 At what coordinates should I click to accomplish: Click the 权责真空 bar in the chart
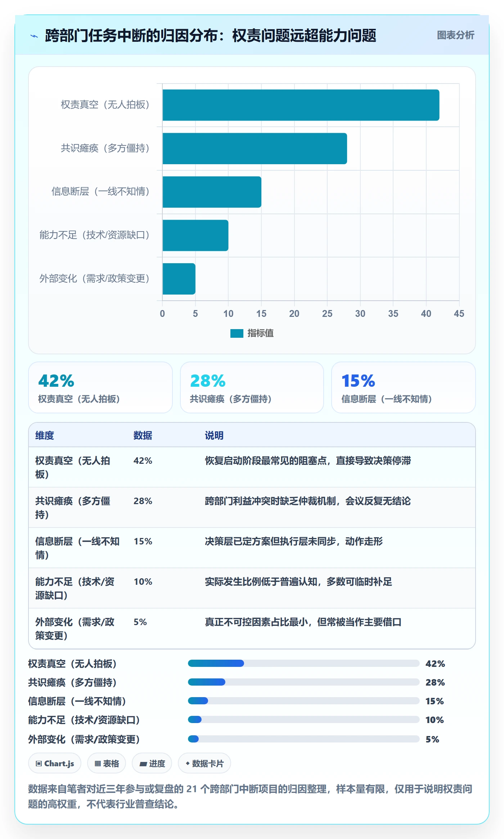pos(301,105)
